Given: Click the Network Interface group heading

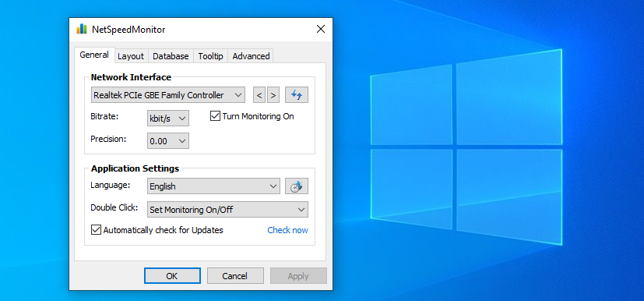Looking at the screenshot, I should (131, 77).
